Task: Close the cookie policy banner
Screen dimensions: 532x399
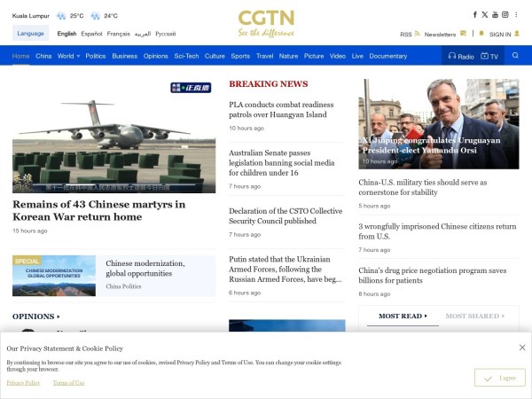Action: coord(522,348)
